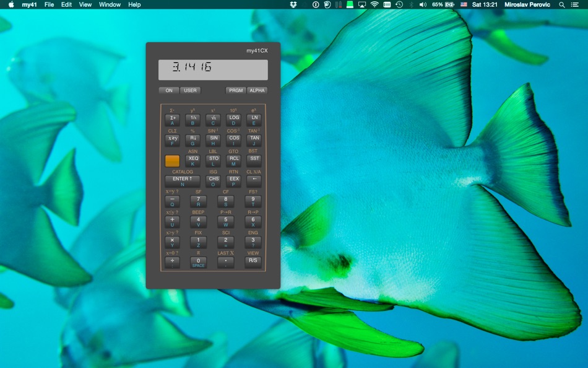Click the LN key
The image size is (588, 368).
(254, 120)
